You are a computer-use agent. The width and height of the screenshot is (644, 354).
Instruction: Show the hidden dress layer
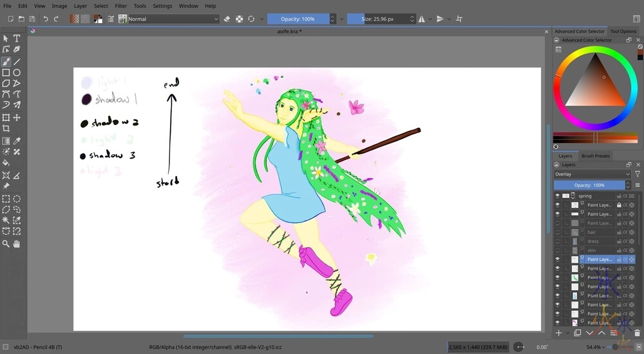click(558, 241)
